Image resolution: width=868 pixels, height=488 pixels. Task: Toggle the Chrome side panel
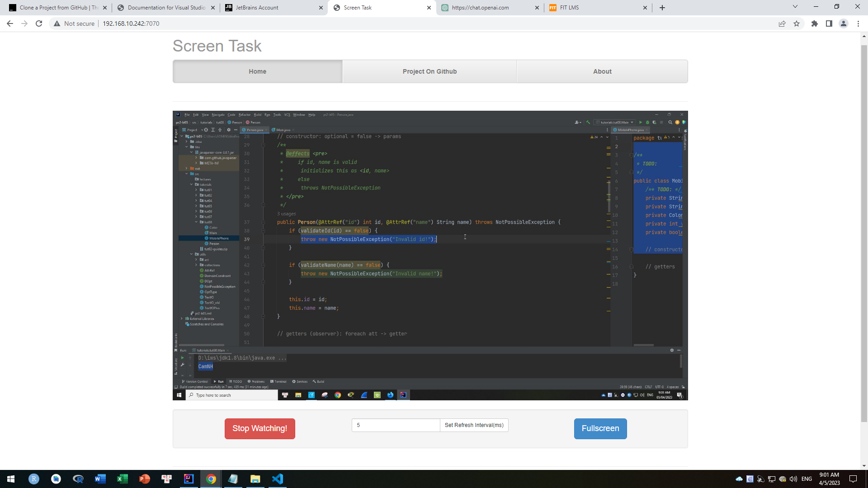[829, 23]
